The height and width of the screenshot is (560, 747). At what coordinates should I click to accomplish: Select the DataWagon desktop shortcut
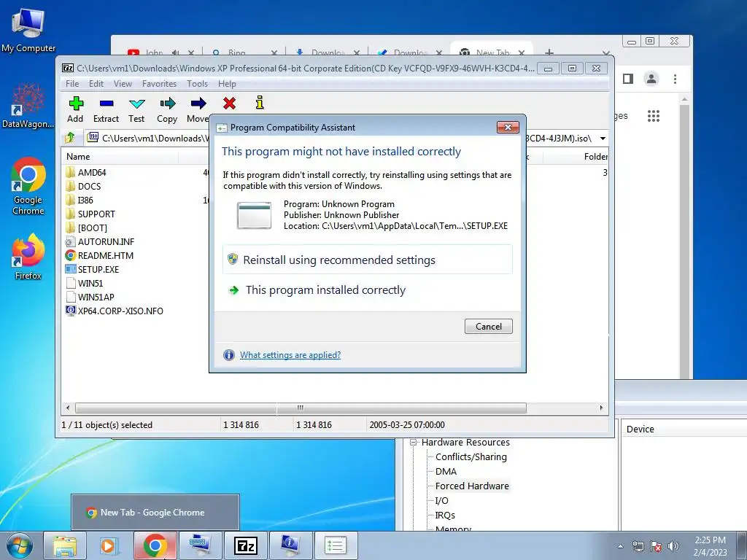[28, 106]
